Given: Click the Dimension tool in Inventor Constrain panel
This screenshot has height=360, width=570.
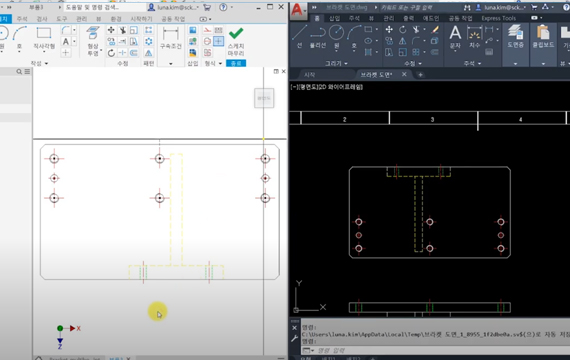Looking at the screenshot, I should [x=170, y=33].
